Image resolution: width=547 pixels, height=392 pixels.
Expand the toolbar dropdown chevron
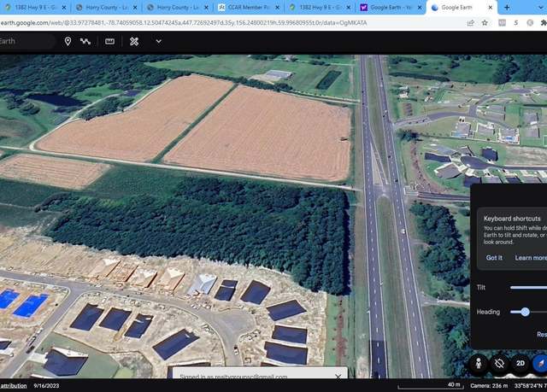158,42
